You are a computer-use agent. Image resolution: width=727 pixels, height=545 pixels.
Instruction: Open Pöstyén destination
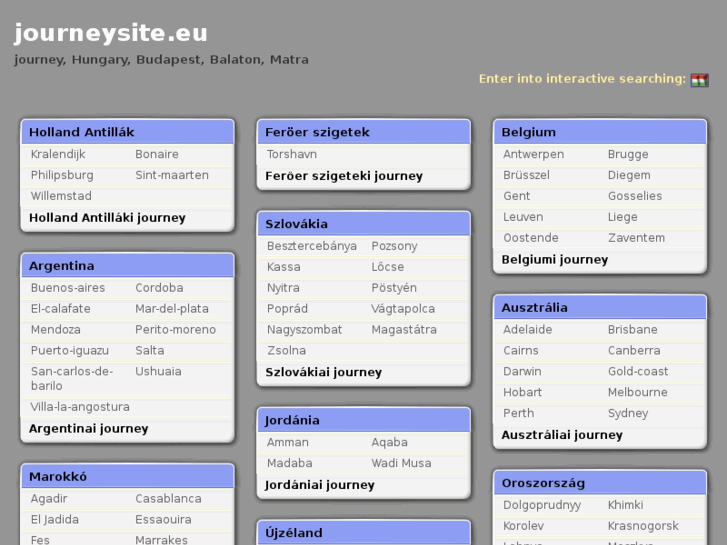coord(394,288)
